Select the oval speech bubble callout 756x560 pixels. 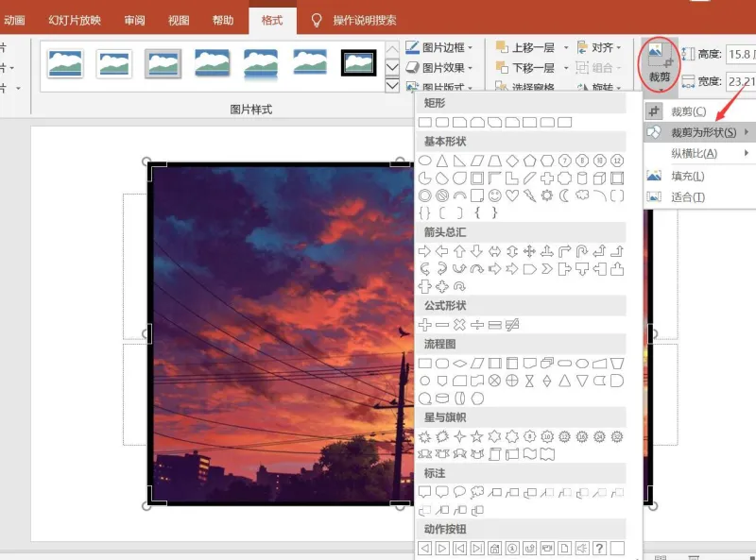tap(459, 492)
